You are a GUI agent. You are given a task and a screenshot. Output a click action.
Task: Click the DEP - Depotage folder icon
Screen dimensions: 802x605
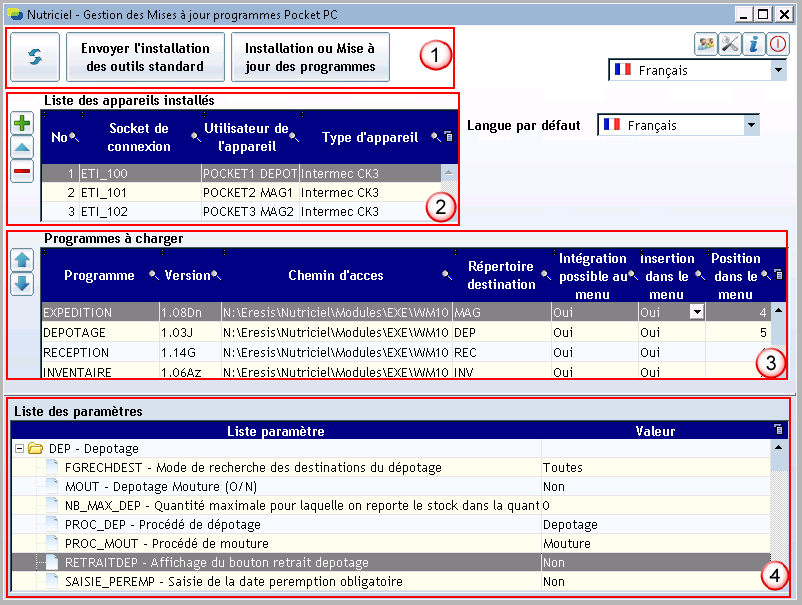pos(35,449)
